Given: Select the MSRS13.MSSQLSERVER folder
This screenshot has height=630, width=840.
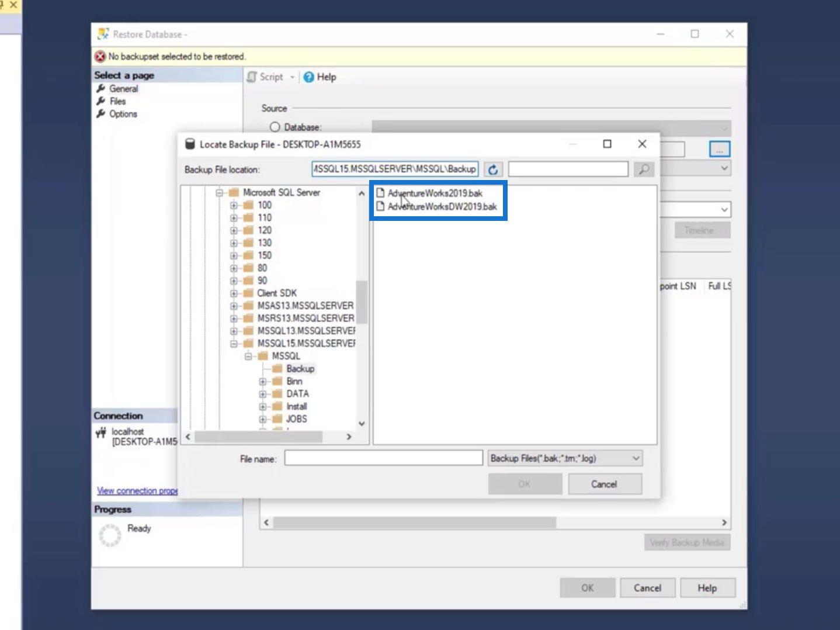Looking at the screenshot, I should (x=306, y=319).
